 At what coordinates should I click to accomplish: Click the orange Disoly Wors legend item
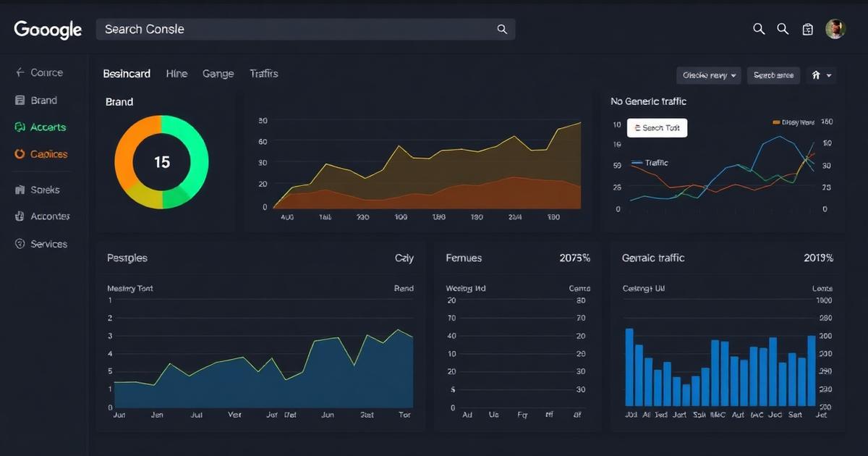point(793,123)
